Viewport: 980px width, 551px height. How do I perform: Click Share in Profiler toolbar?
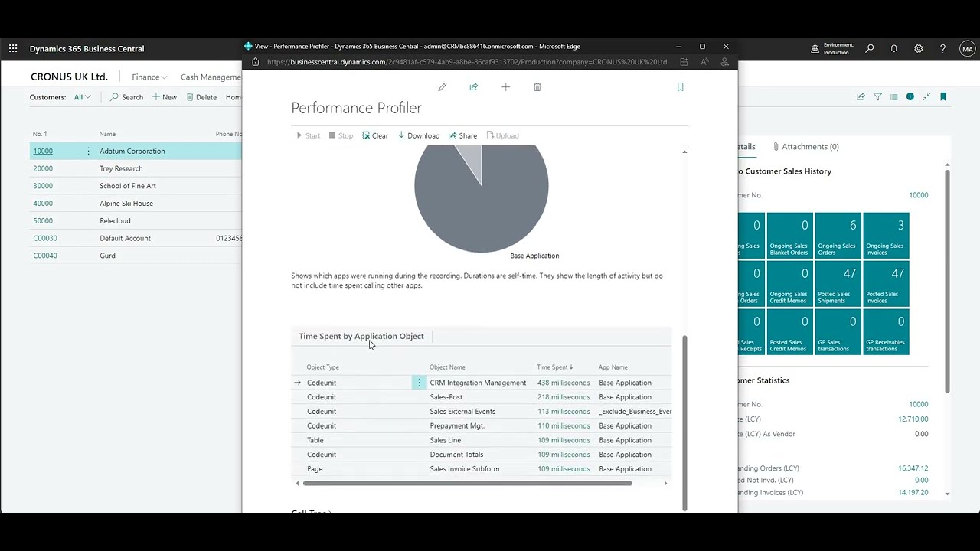pos(462,135)
